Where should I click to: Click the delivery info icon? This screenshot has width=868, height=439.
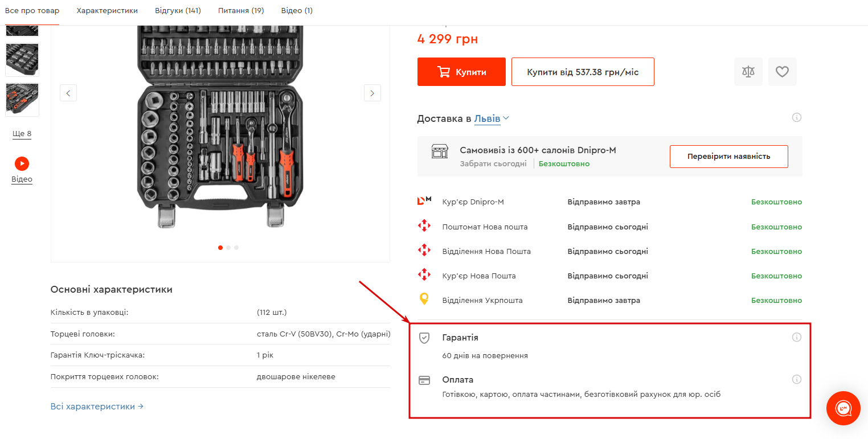pos(797,118)
